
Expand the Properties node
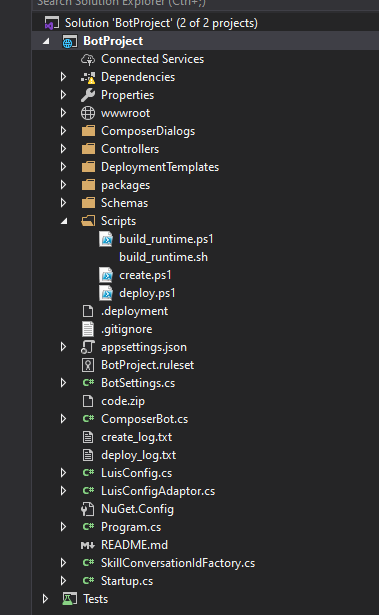pyautogui.click(x=64, y=95)
